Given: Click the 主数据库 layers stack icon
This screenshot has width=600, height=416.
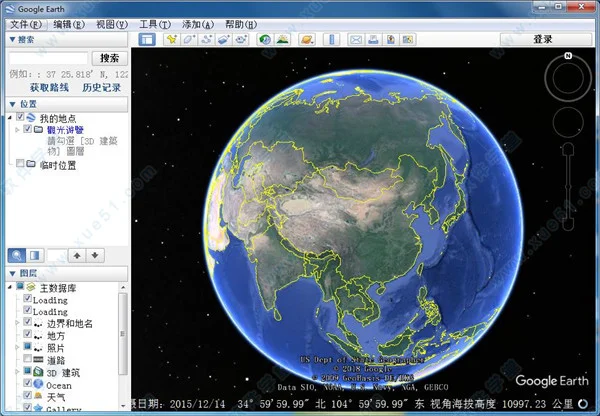Looking at the screenshot, I should (x=31, y=287).
